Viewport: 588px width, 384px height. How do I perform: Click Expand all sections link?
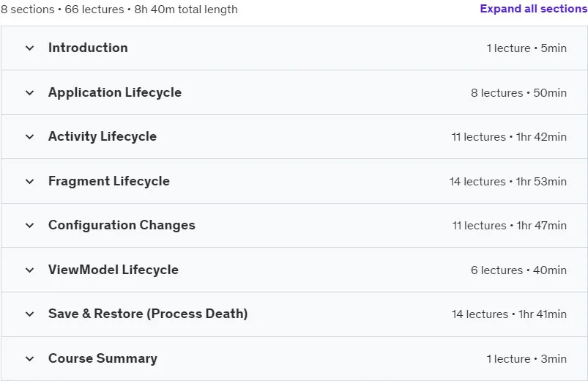tap(534, 9)
